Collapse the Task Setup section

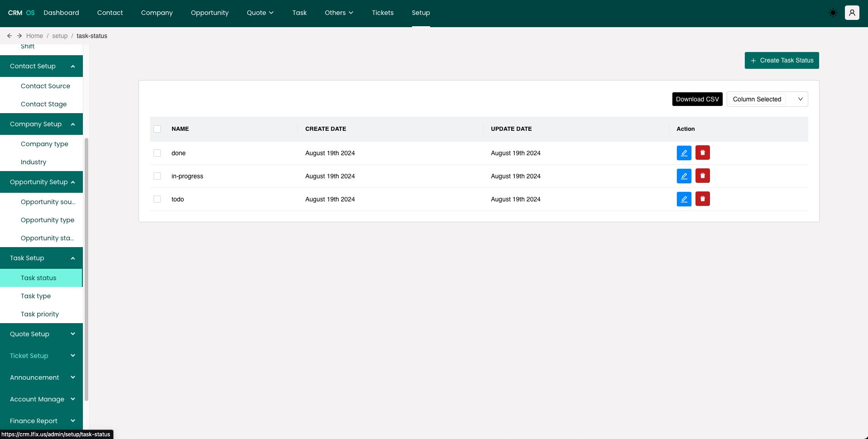coord(41,258)
